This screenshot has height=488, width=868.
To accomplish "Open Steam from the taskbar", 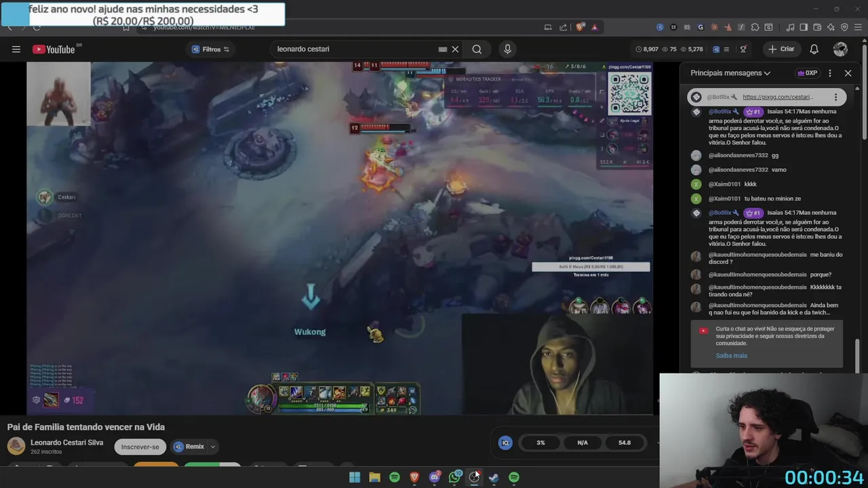I will [x=494, y=477].
